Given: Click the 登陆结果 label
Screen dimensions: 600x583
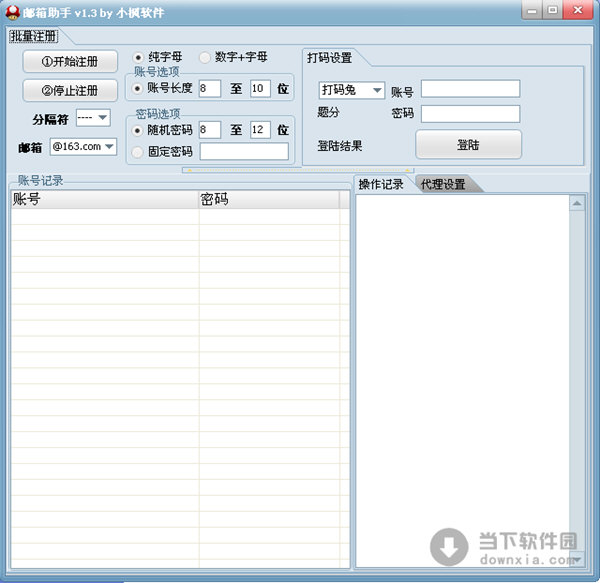Looking at the screenshot, I should tap(340, 146).
